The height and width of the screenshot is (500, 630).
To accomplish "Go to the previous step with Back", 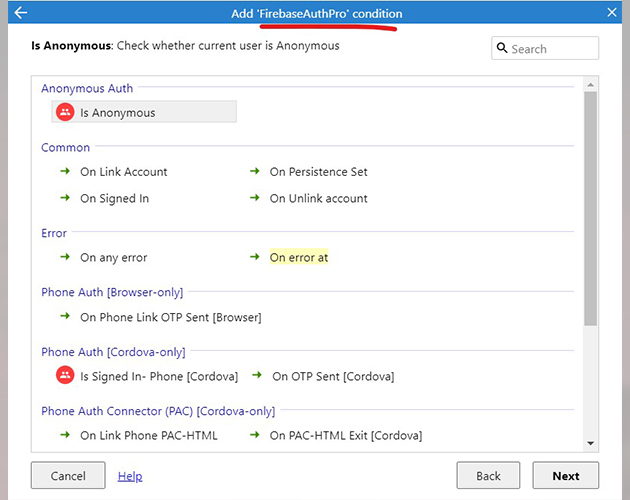I will point(488,476).
